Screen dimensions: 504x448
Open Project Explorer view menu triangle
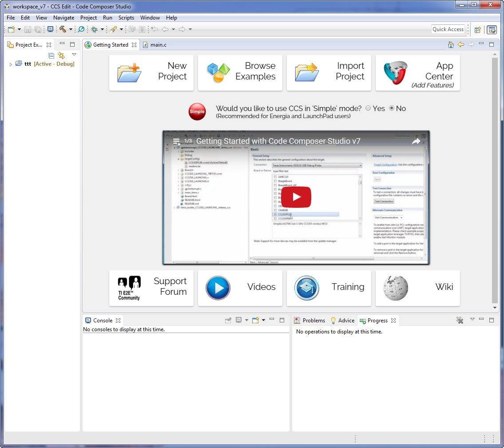pos(74,55)
